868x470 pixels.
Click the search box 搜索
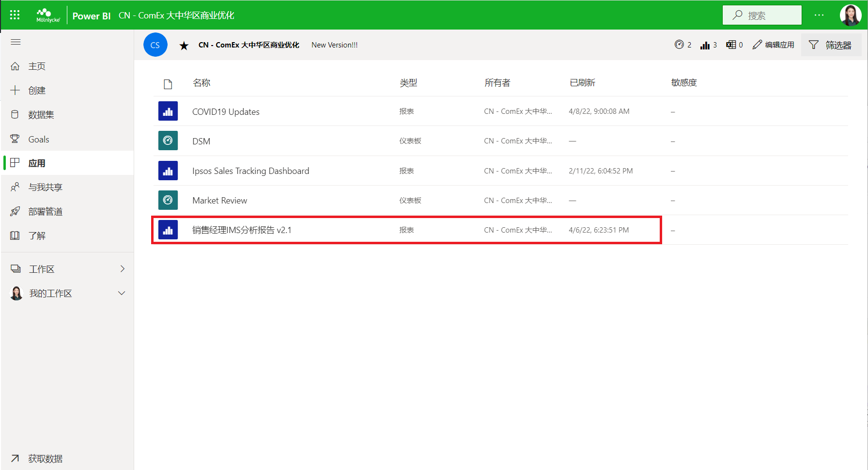pos(762,15)
